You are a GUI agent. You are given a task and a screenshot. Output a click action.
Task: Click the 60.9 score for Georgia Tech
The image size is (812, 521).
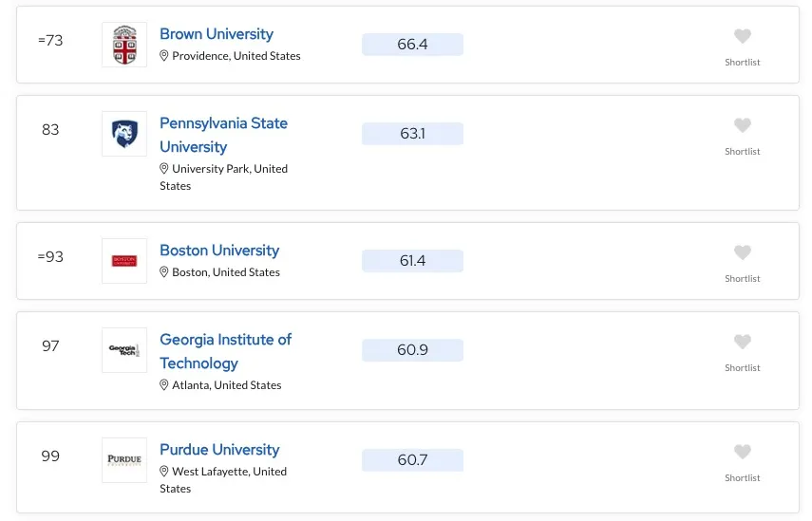click(x=412, y=350)
